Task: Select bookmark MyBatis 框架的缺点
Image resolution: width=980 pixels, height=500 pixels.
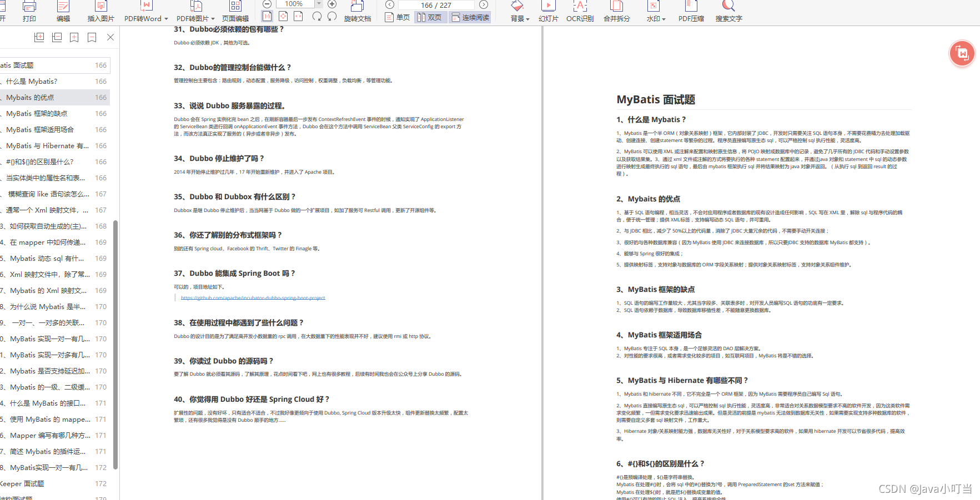Action: (x=55, y=113)
